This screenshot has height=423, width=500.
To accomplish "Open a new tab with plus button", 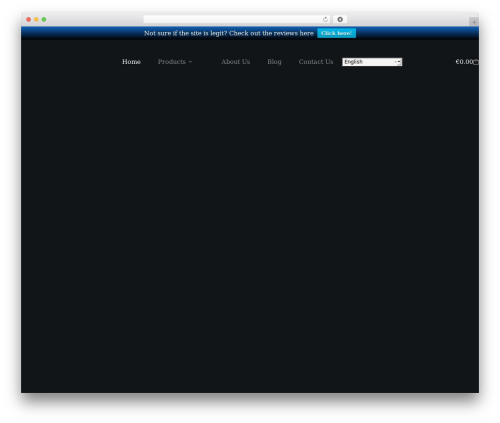I will (474, 22).
